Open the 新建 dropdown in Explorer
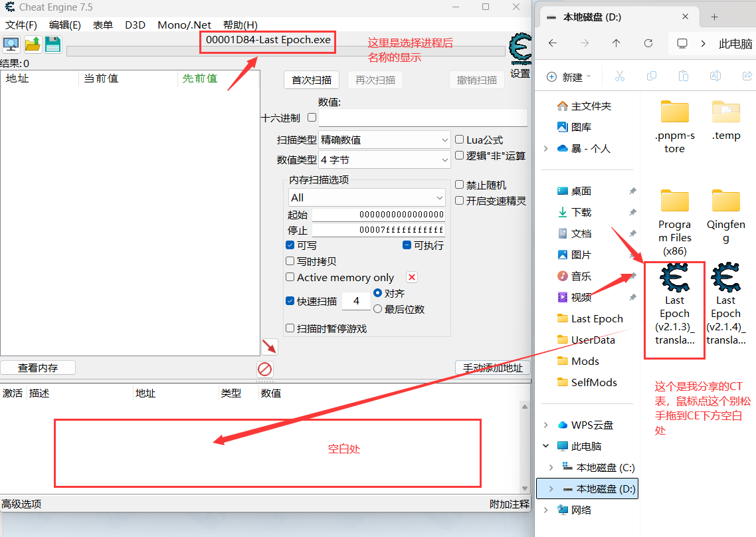Viewport: 756px width, 537px height. coord(569,77)
